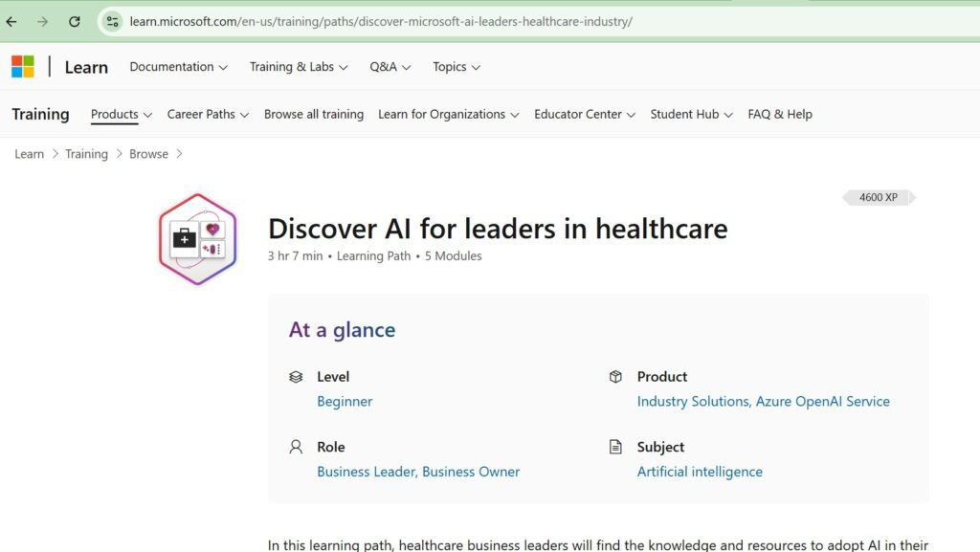Viewport: 980px width, 552px height.
Task: Click the 5 Modules text
Action: 453,256
